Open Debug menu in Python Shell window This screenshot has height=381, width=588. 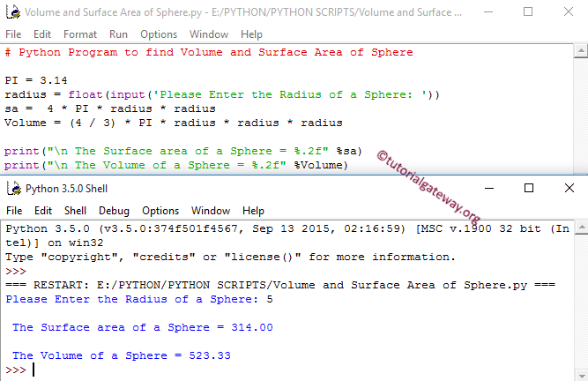click(114, 211)
